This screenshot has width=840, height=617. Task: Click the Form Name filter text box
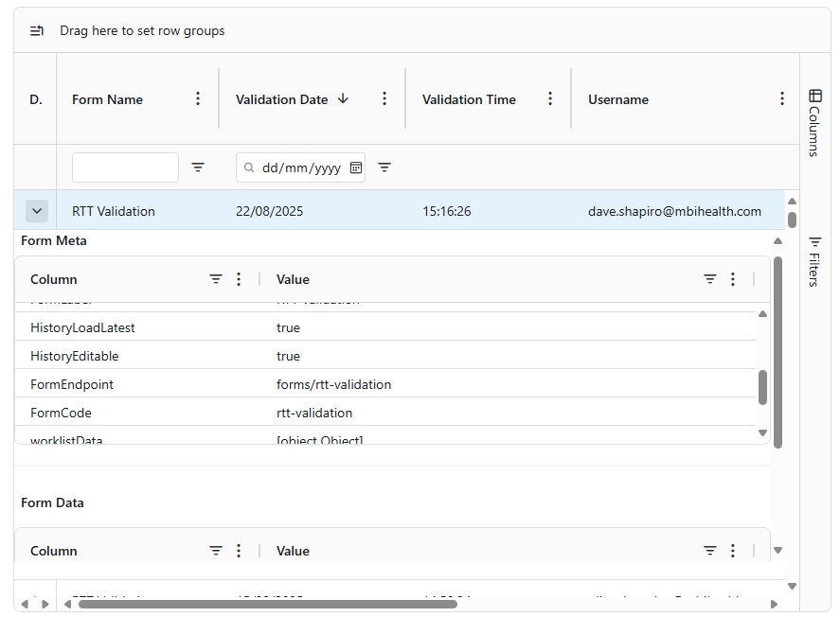125,167
